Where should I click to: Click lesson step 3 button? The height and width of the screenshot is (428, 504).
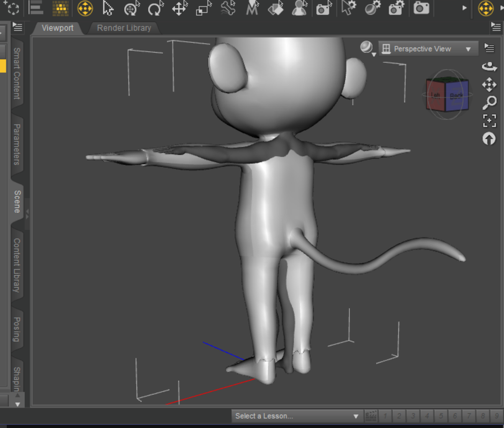click(413, 416)
